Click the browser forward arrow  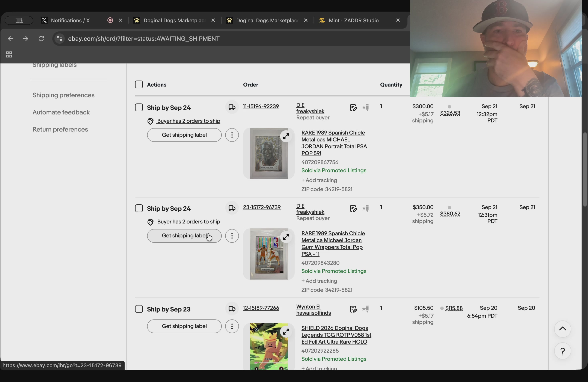tap(26, 39)
